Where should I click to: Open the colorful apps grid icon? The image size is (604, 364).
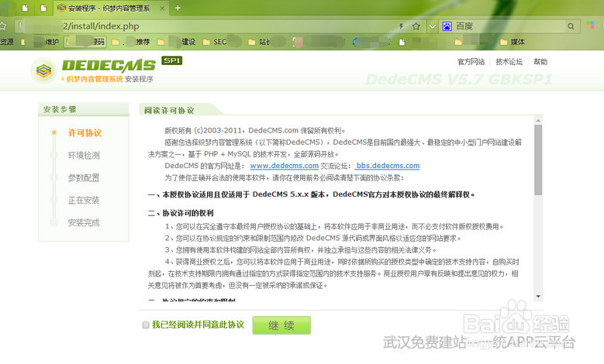click(x=591, y=26)
